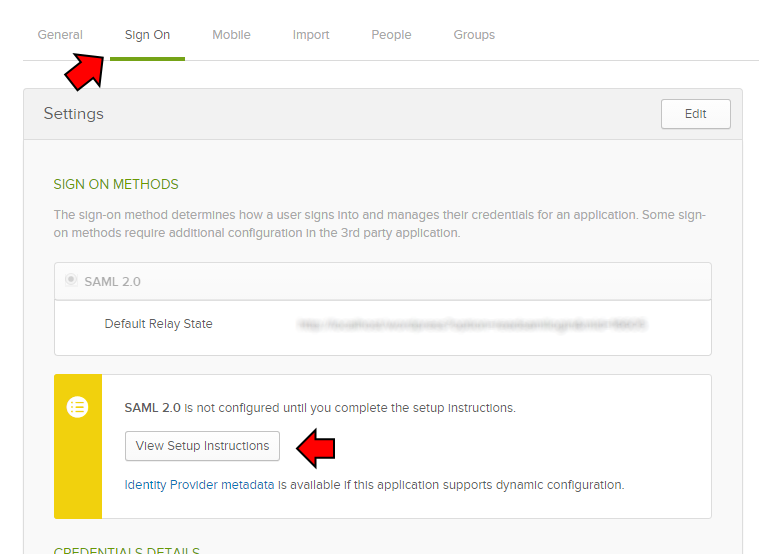The height and width of the screenshot is (554, 759).
Task: Open the General tab
Action: click(60, 35)
